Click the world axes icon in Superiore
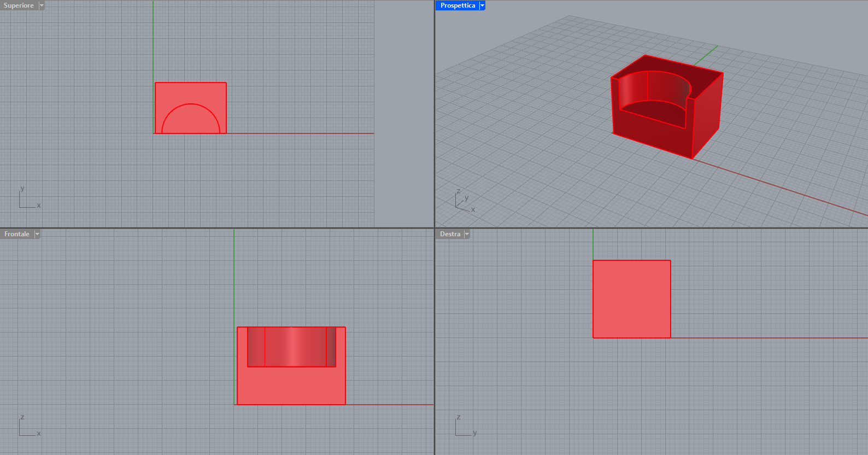This screenshot has height=455, width=868. pos(28,199)
